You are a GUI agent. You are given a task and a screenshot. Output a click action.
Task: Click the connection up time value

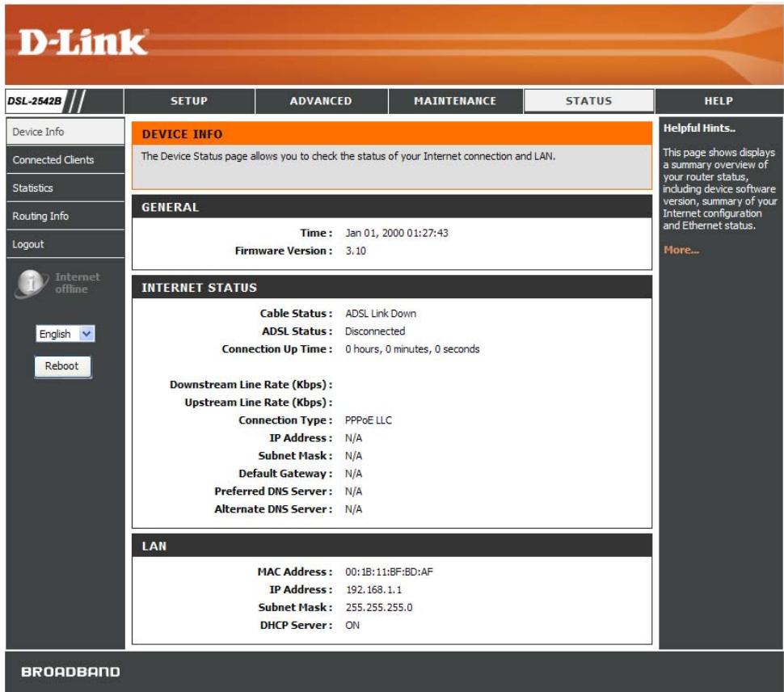[x=412, y=349]
